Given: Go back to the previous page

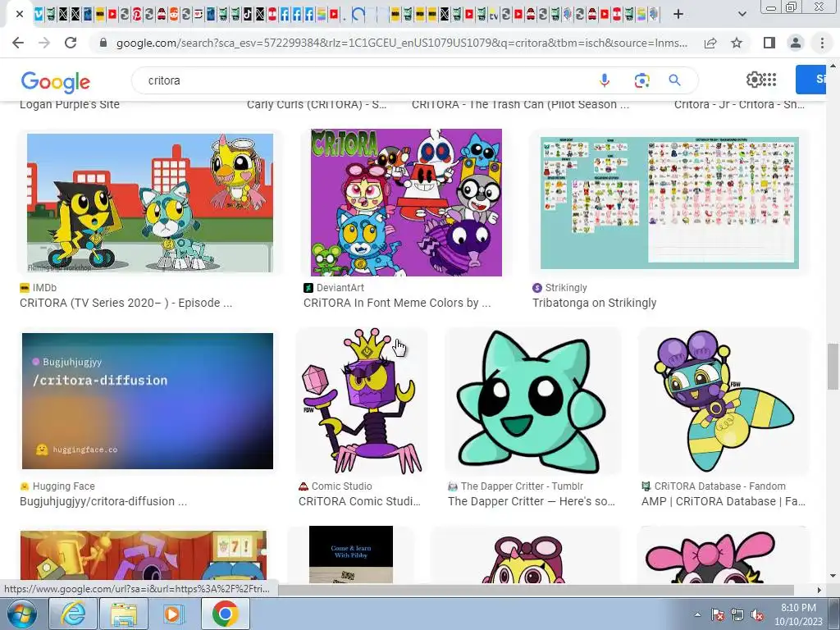Looking at the screenshot, I should click(18, 43).
